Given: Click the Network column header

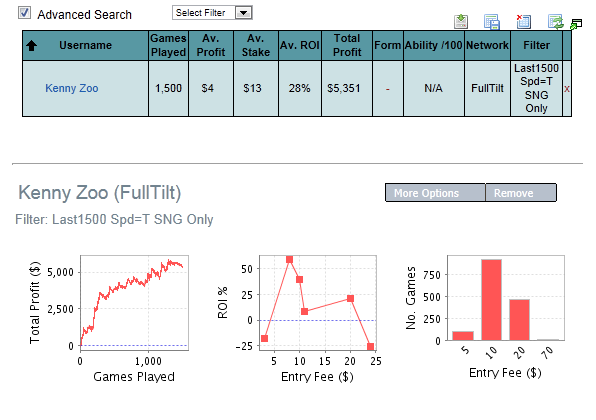Looking at the screenshot, I should [x=487, y=46].
